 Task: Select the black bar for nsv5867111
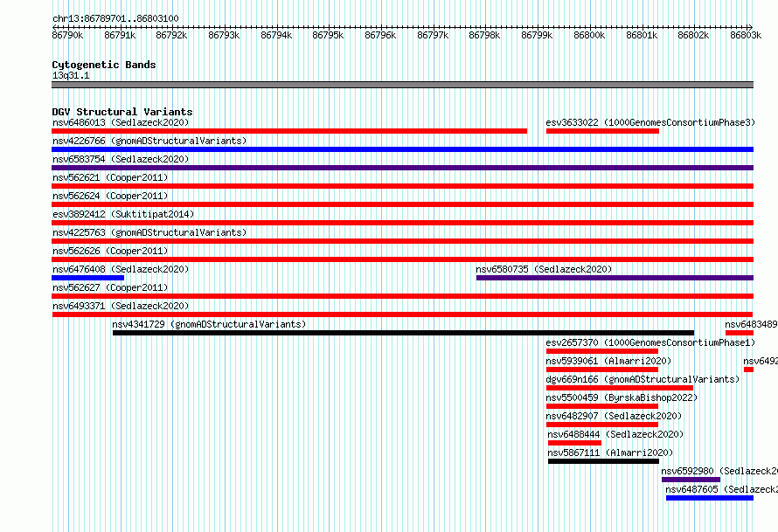pos(603,461)
